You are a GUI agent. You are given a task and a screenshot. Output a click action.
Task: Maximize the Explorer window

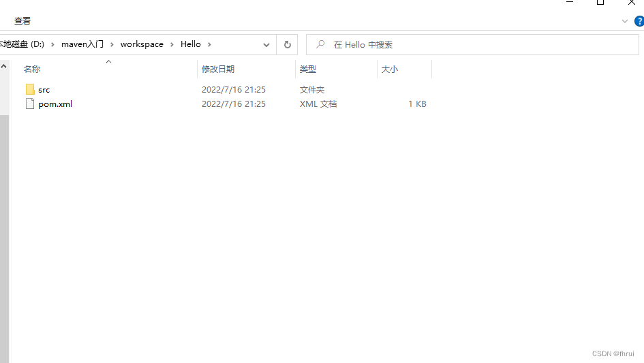click(600, 3)
